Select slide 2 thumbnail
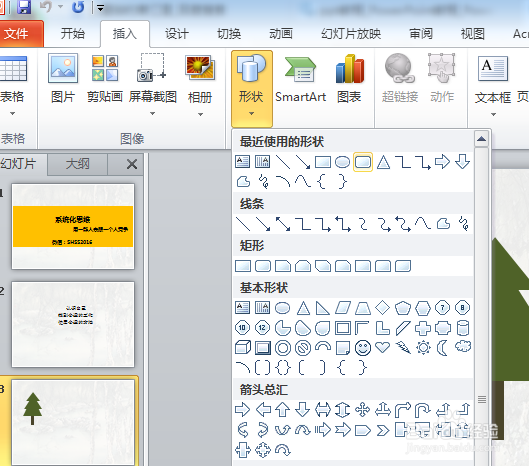This screenshot has width=529, height=466. 73,324
